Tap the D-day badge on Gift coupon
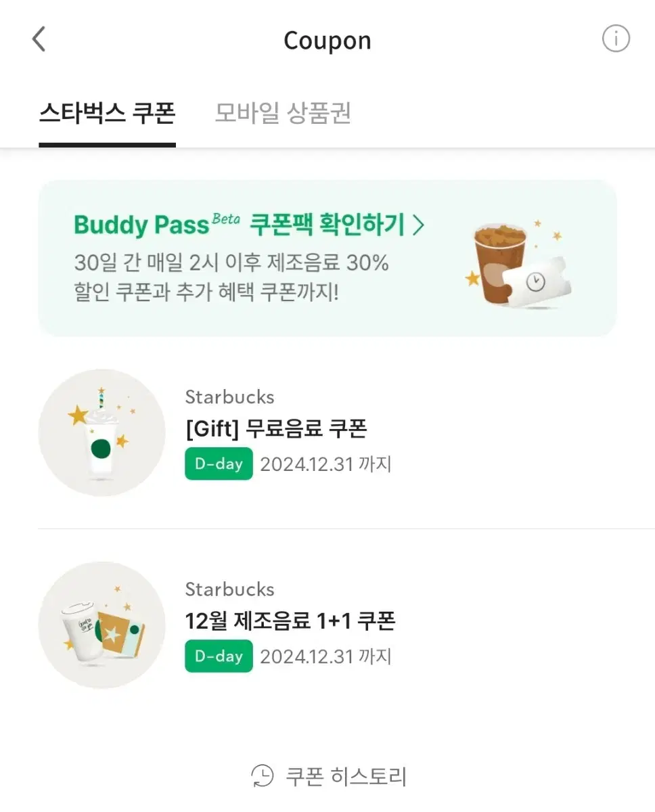Screen dimensions: 655x812 point(219,464)
